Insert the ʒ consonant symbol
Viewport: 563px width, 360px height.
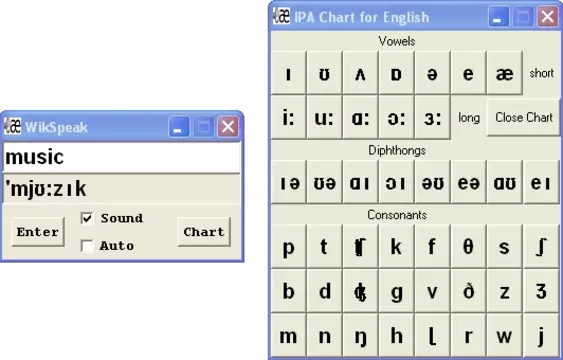coord(541,291)
